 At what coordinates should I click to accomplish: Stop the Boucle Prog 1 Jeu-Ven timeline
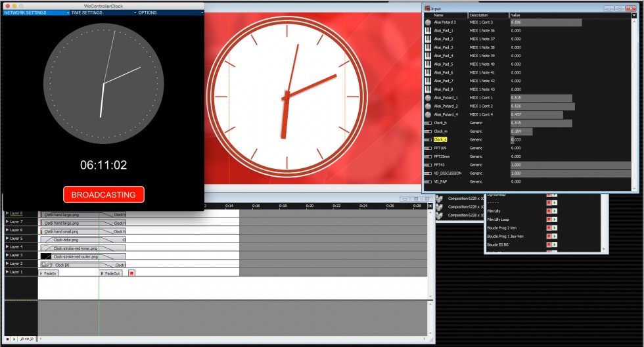549,236
